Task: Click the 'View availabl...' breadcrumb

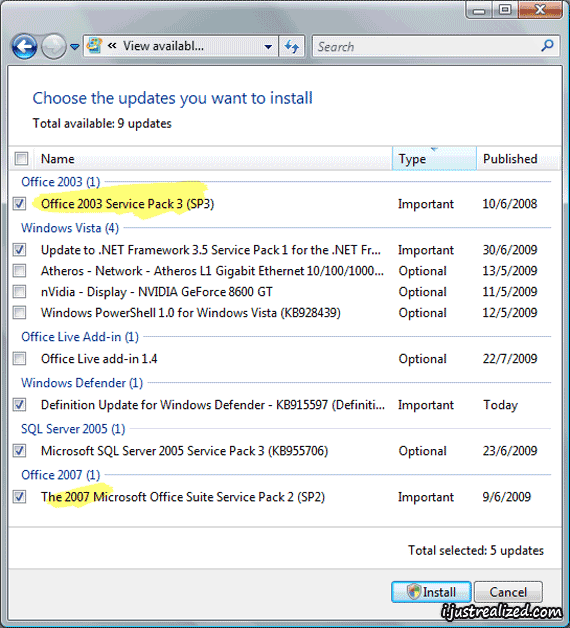Action: tap(163, 46)
